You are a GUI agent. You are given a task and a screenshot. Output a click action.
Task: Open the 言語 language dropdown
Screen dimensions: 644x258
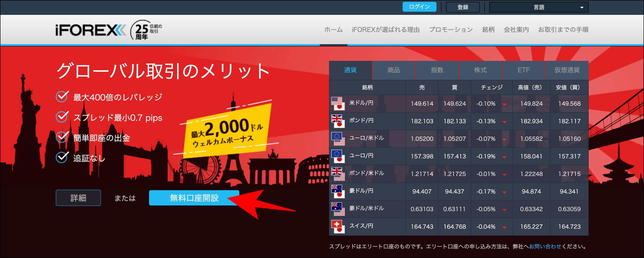539,7
